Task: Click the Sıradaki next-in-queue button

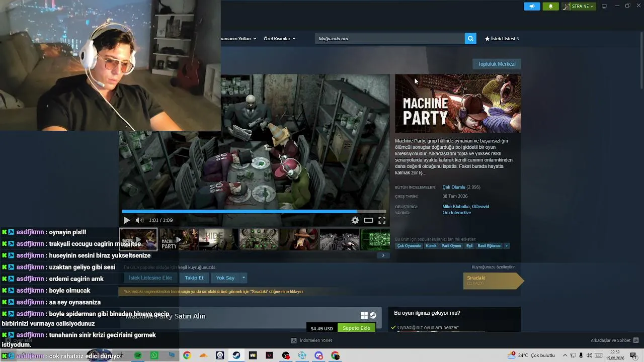Action: point(493,281)
